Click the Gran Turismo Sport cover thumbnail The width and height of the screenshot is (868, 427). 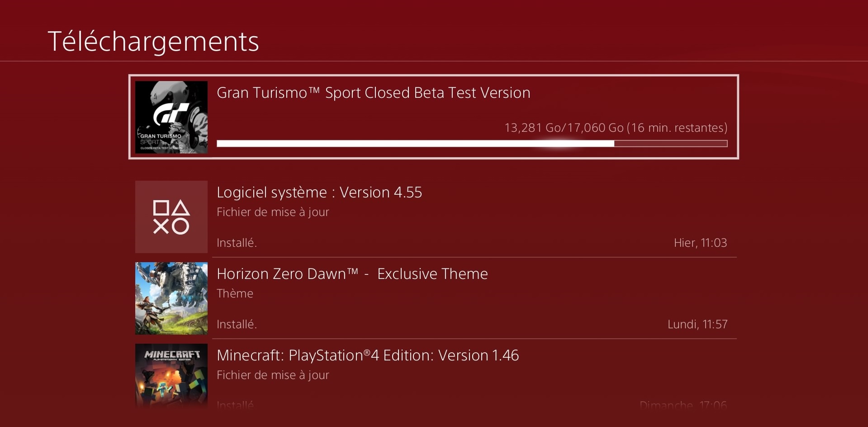point(171,117)
